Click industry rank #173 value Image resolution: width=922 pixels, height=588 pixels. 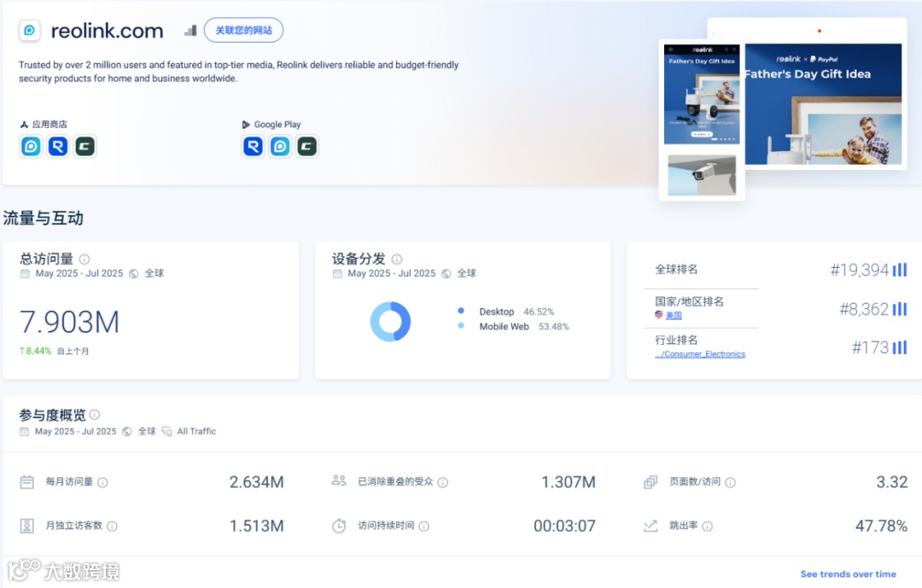(870, 347)
